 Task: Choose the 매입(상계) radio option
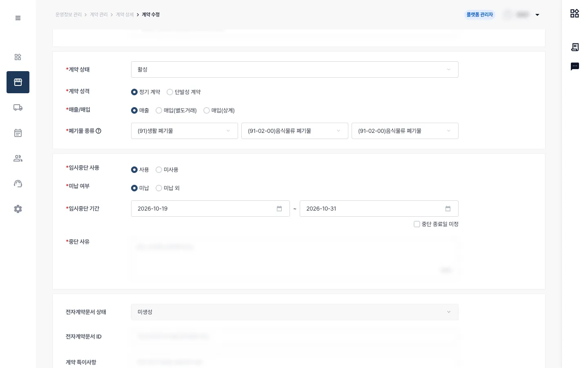(219, 110)
